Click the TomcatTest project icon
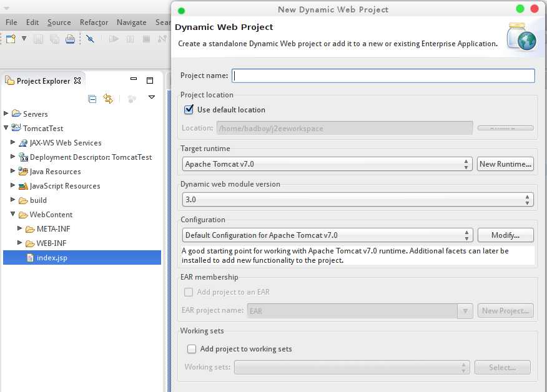Viewport: 547px width, 392px height. pyautogui.click(x=16, y=127)
